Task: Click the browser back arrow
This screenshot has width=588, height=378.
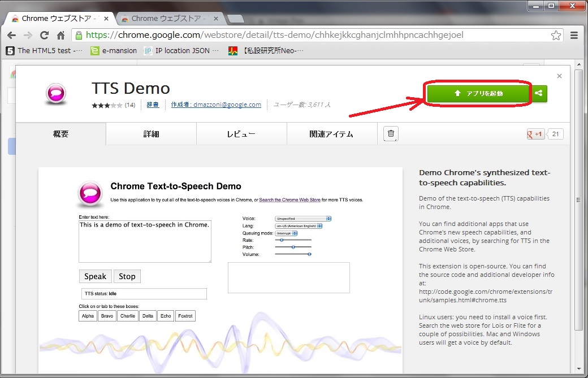Action: 12,35
